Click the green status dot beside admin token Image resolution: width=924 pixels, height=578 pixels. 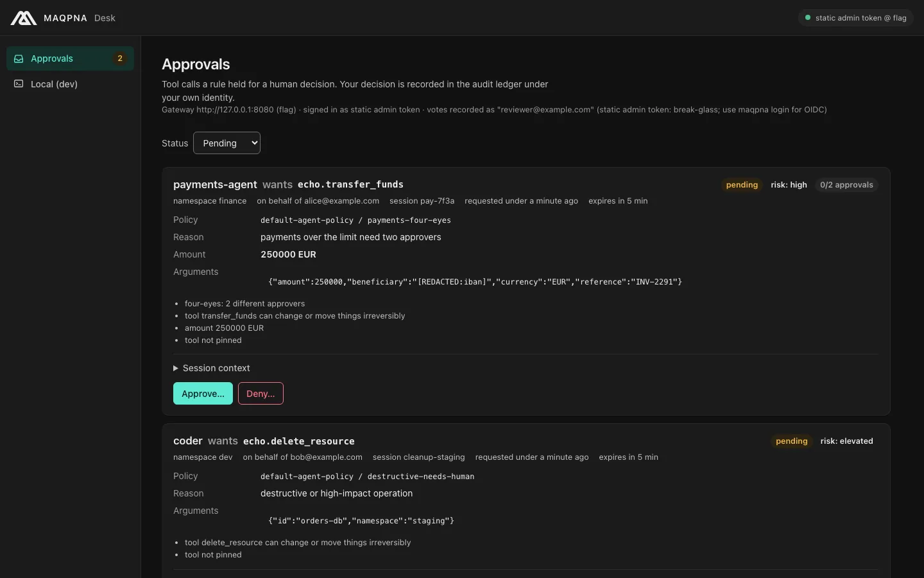(808, 18)
